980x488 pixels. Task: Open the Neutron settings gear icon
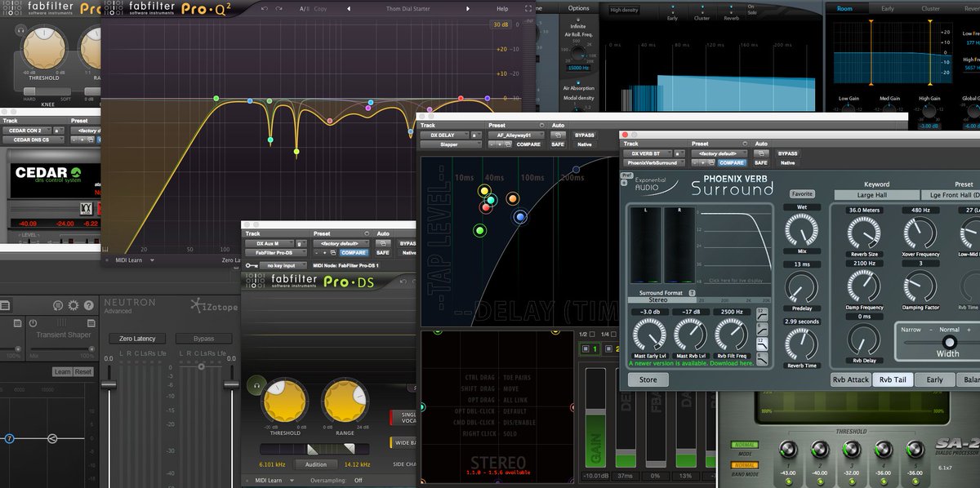73,305
